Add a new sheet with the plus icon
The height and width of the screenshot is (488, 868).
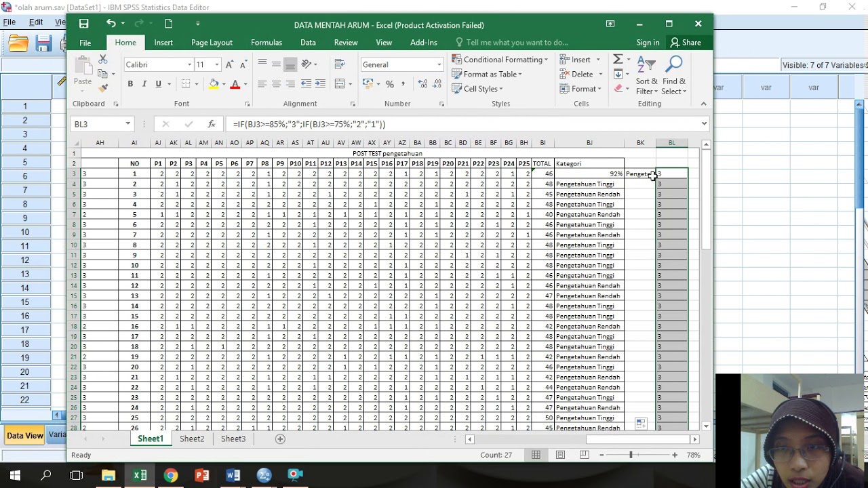(280, 439)
